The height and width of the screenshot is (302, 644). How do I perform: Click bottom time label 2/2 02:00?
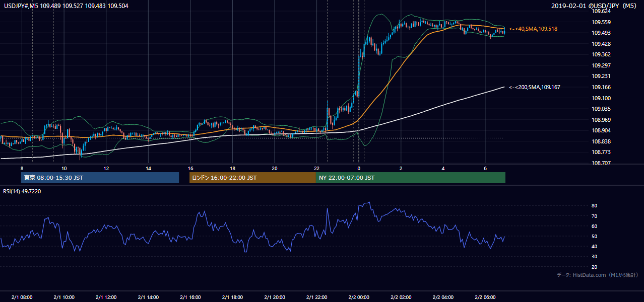401,297
